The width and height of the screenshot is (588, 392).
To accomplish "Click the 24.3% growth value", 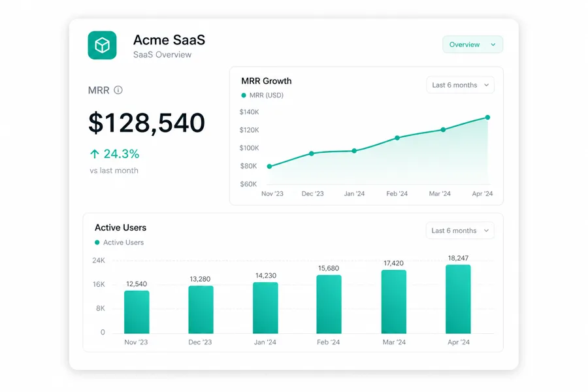I will 122,154.
